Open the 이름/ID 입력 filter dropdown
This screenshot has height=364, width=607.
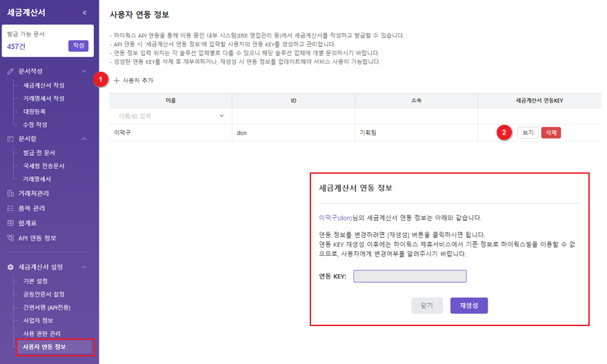[221, 116]
